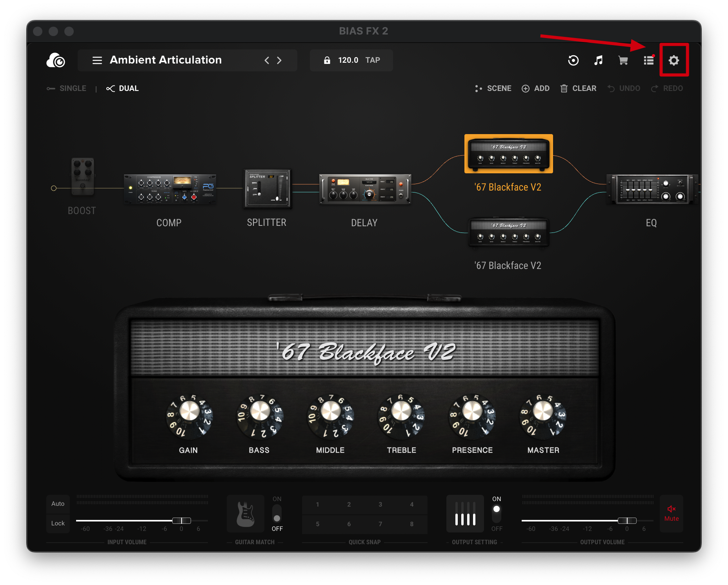Go to next preset arrow
This screenshot has height=585, width=728.
pyautogui.click(x=279, y=60)
